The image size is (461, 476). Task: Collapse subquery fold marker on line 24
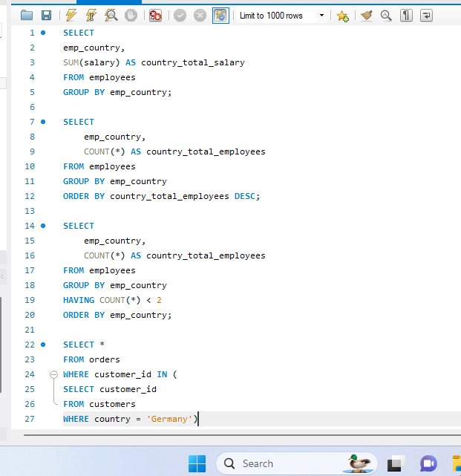click(53, 374)
